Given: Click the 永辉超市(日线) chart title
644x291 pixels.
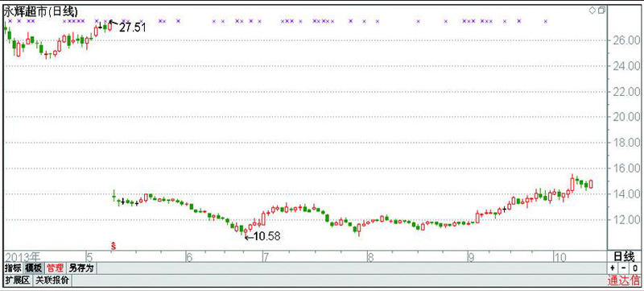Looking at the screenshot, I should [40, 12].
